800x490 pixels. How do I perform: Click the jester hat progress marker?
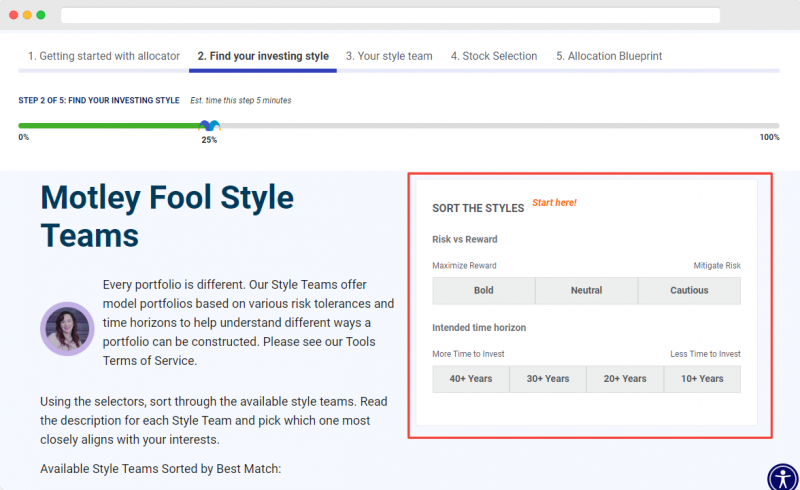pos(210,125)
